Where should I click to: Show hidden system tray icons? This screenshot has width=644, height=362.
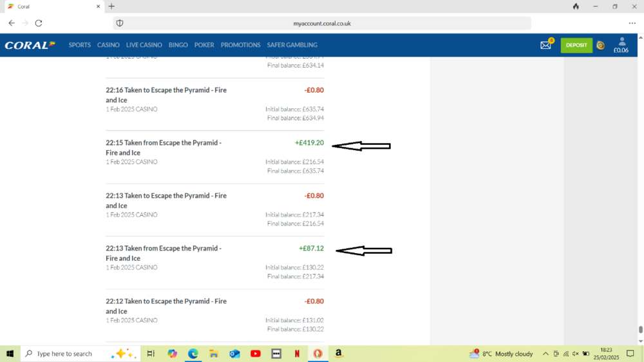545,354
